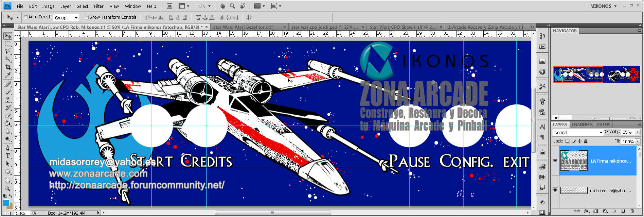Open the Layer menu

tap(66, 6)
